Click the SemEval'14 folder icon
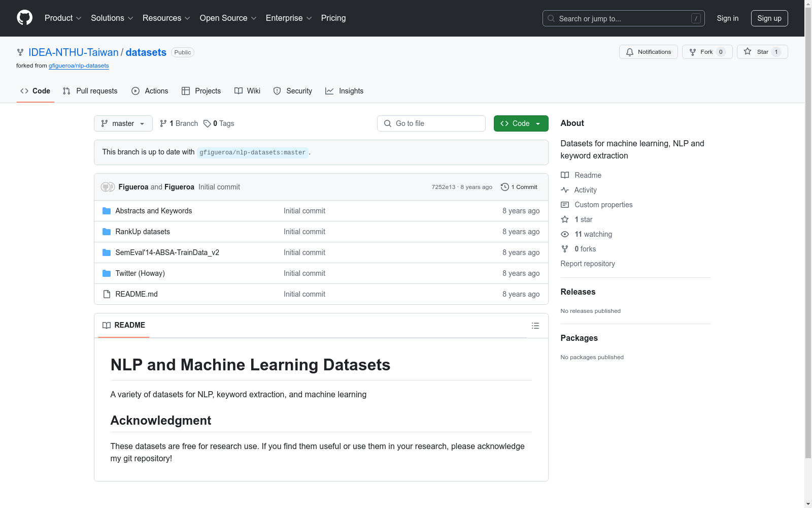 (x=107, y=252)
